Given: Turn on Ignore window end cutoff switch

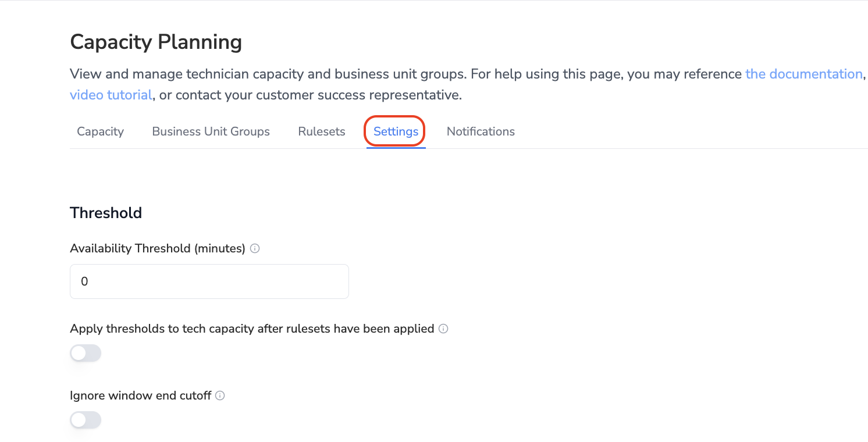Looking at the screenshot, I should 86,420.
